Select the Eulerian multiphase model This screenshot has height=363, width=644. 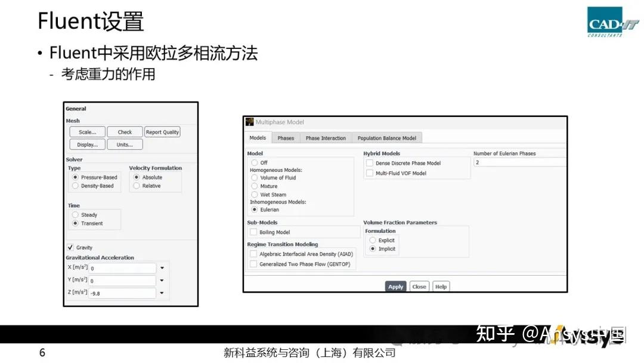(x=253, y=210)
